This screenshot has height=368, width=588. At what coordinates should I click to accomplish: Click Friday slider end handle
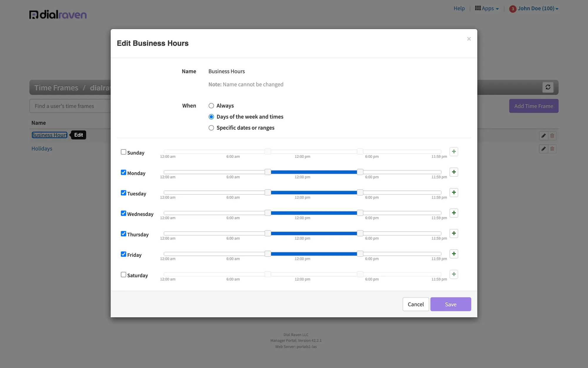click(360, 254)
